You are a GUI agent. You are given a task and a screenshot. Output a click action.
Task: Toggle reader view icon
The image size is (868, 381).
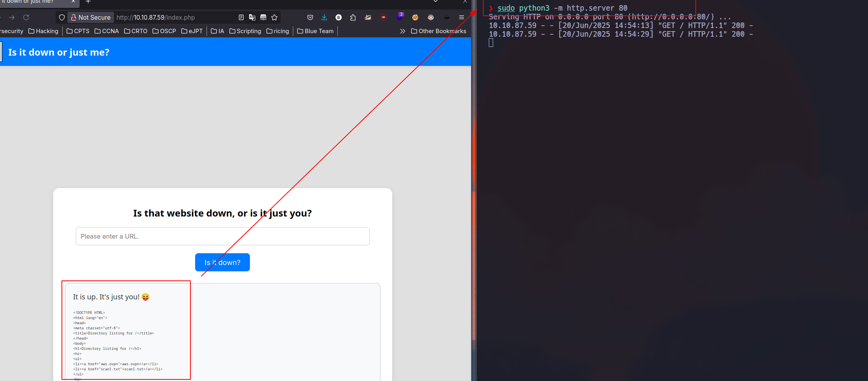pyautogui.click(x=241, y=17)
